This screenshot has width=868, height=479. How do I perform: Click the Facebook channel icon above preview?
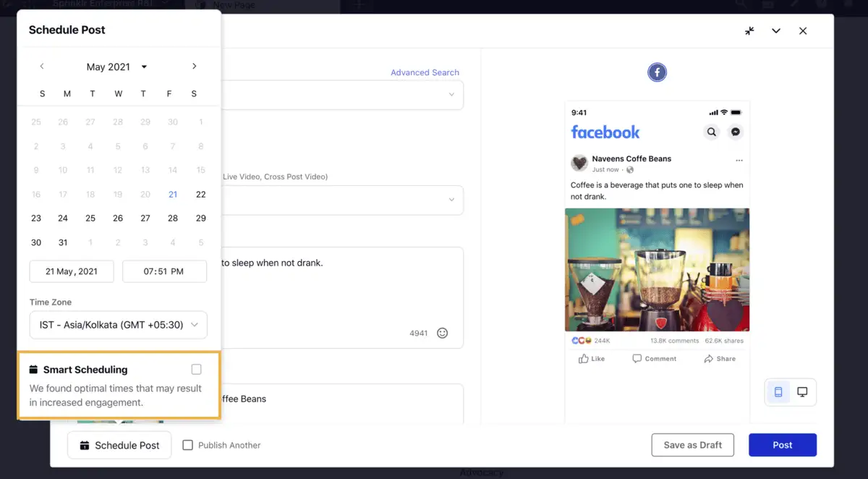657,72
